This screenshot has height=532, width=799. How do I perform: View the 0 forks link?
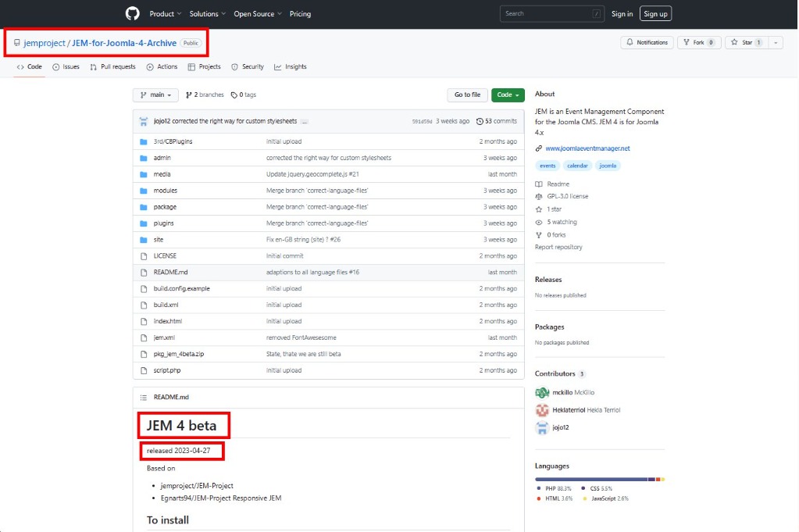point(551,235)
